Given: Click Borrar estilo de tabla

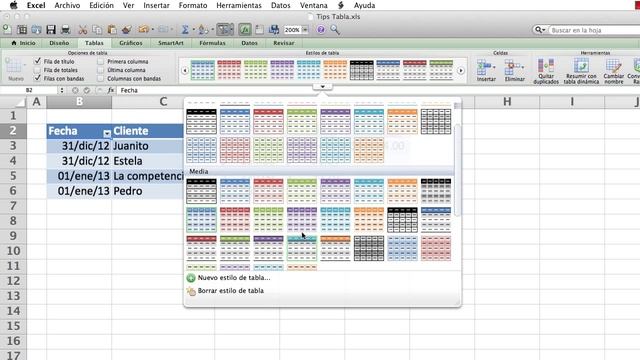Looking at the screenshot, I should pos(230,291).
